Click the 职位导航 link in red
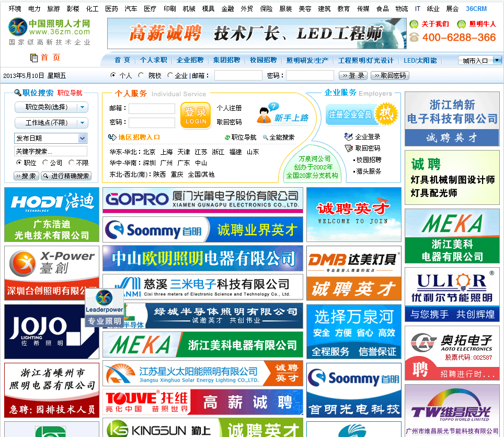 tap(70, 93)
